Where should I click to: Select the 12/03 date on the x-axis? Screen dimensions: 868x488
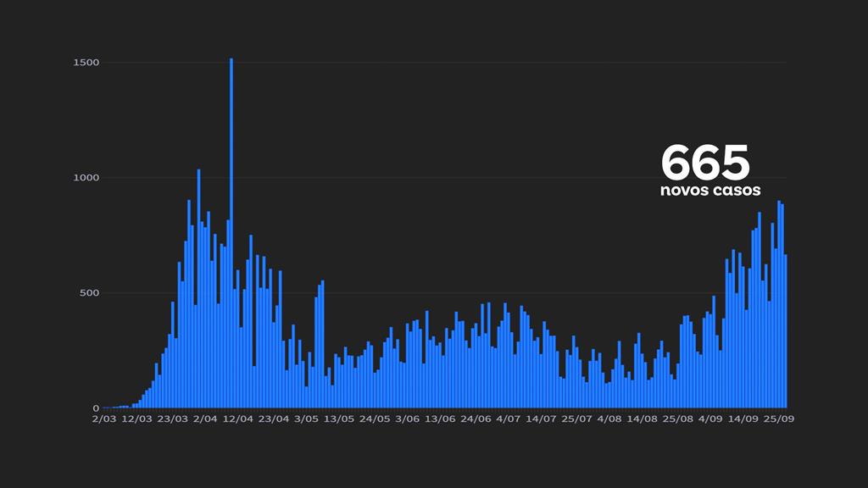coord(137,419)
